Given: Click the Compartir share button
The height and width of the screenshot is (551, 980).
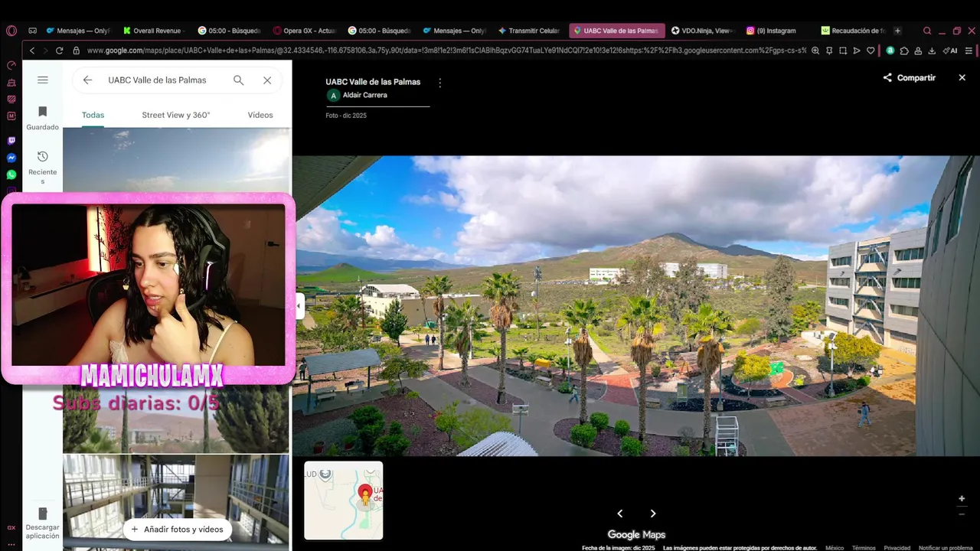Looking at the screenshot, I should coord(909,77).
